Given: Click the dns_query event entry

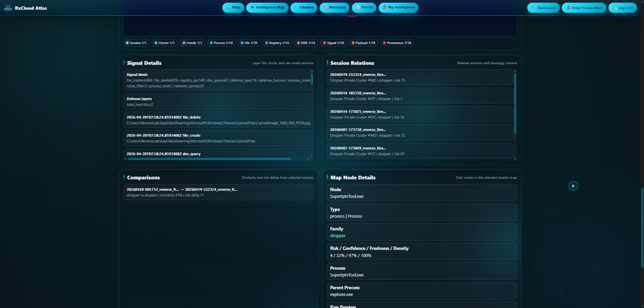Looking at the screenshot, I should pos(217,153).
